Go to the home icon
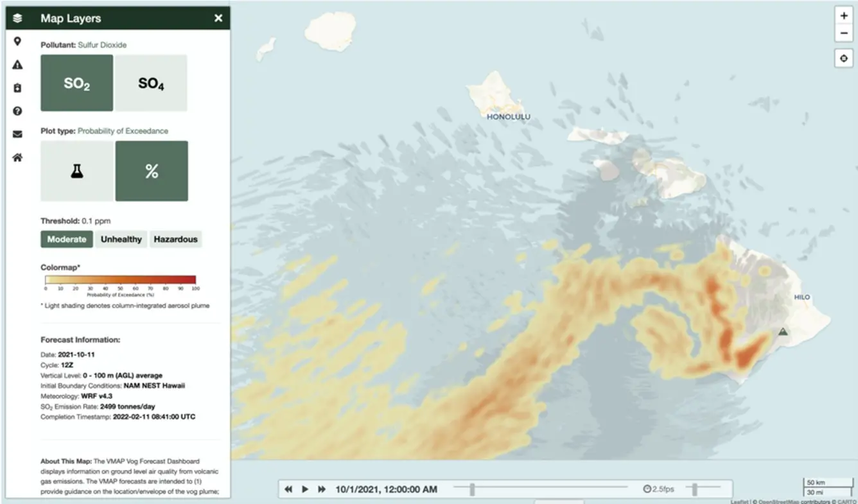 point(17,157)
